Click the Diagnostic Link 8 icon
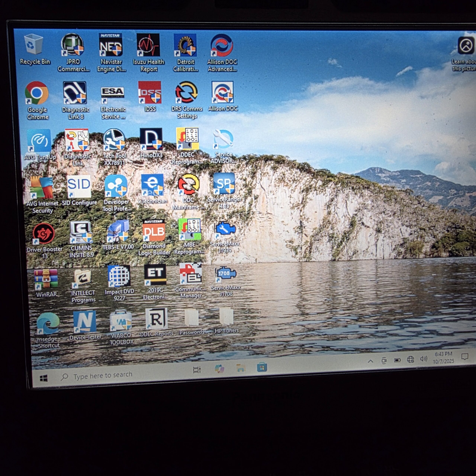This screenshot has width=476, height=476. pos(75,93)
